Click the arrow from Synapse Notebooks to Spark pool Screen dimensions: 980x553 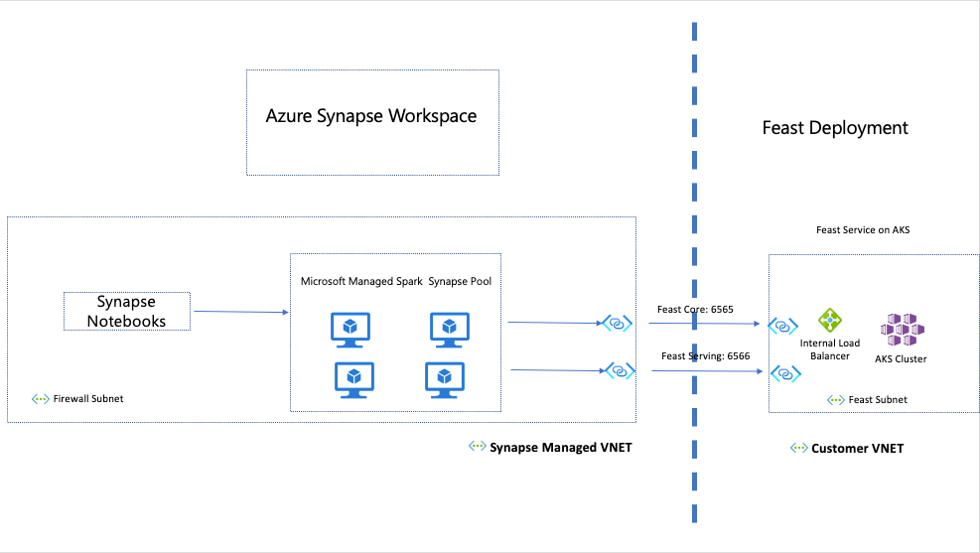tap(241, 311)
